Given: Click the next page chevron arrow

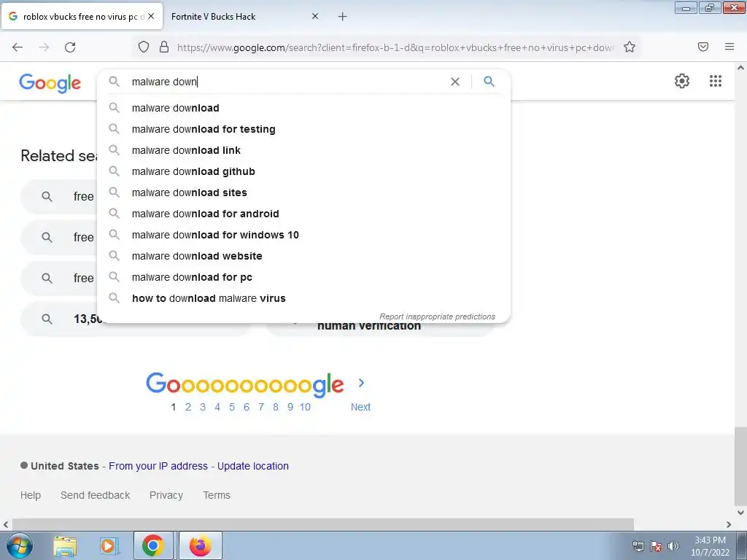Looking at the screenshot, I should coord(361,383).
